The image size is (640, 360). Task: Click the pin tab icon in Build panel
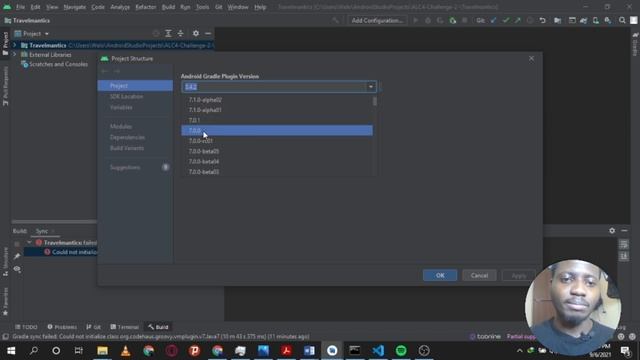click(17, 256)
